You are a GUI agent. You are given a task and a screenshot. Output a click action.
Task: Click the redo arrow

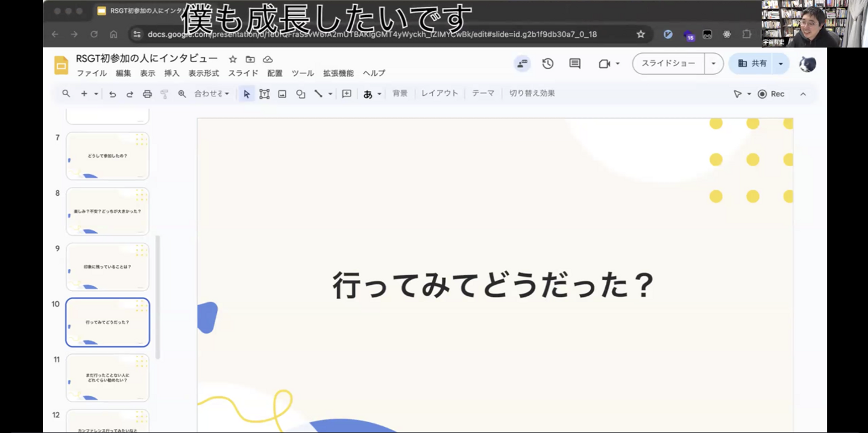click(x=130, y=94)
